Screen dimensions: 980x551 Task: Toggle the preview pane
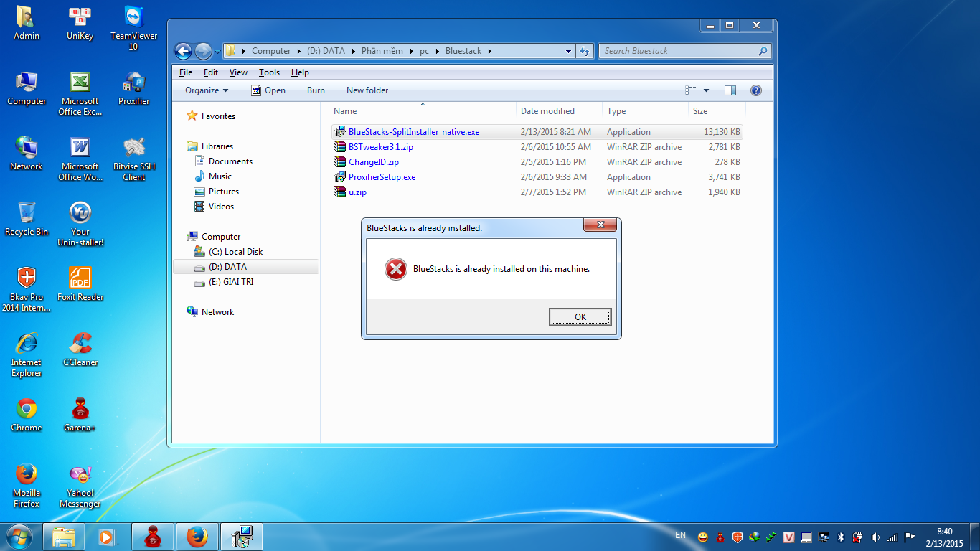[x=730, y=90]
